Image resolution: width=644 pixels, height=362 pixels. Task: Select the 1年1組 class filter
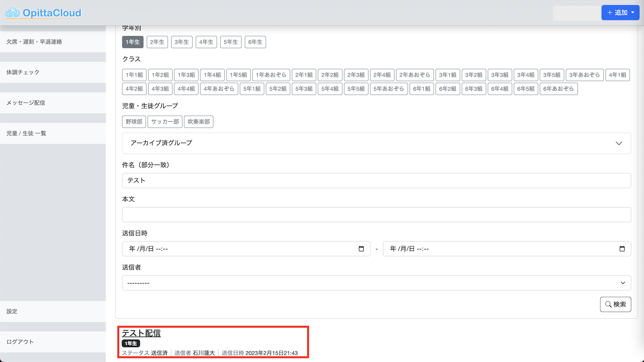134,75
